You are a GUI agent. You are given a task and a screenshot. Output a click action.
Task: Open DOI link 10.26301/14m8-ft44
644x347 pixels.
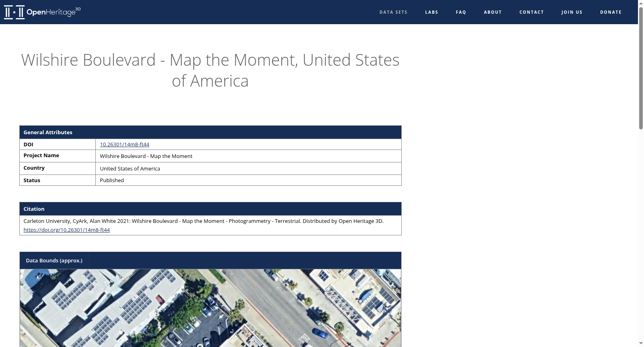[124, 144]
